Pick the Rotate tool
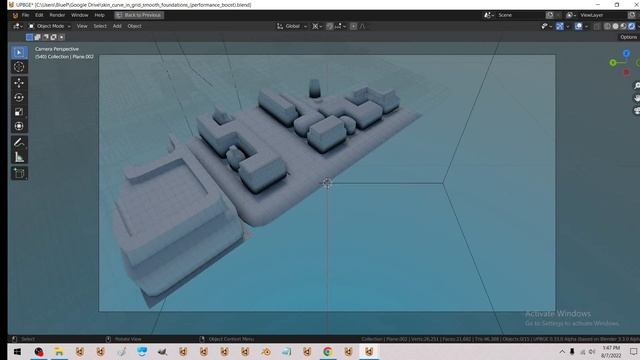The height and width of the screenshot is (360, 640). coord(19,98)
